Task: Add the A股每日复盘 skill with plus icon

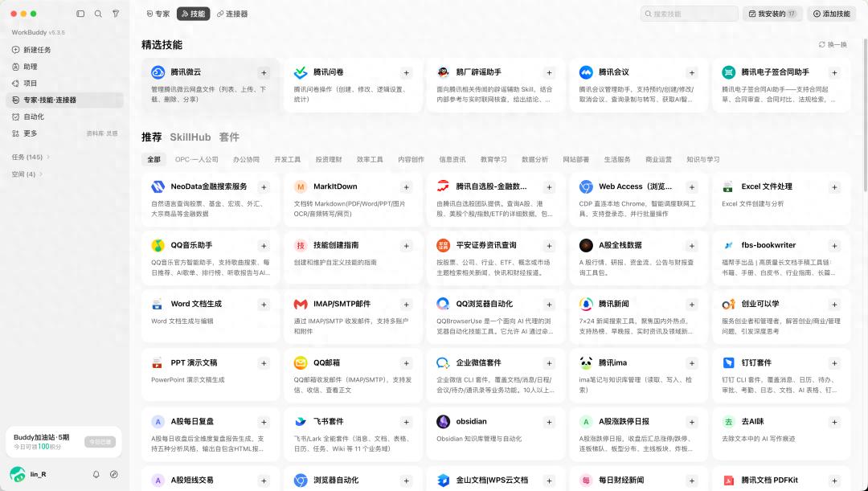Action: point(264,422)
